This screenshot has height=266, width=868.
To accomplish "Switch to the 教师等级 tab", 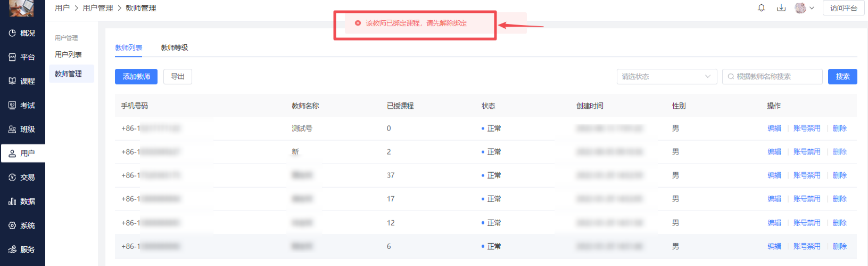I will (175, 48).
